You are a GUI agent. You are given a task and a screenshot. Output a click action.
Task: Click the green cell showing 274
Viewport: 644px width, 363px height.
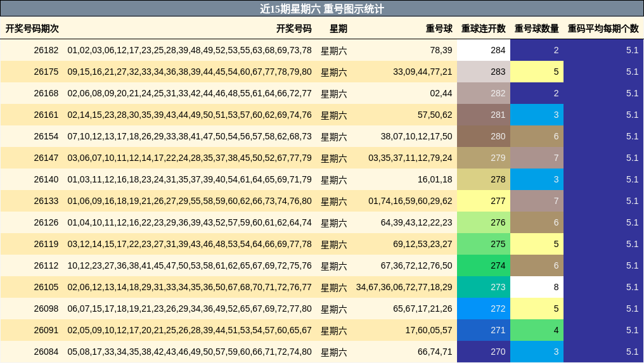pos(484,265)
